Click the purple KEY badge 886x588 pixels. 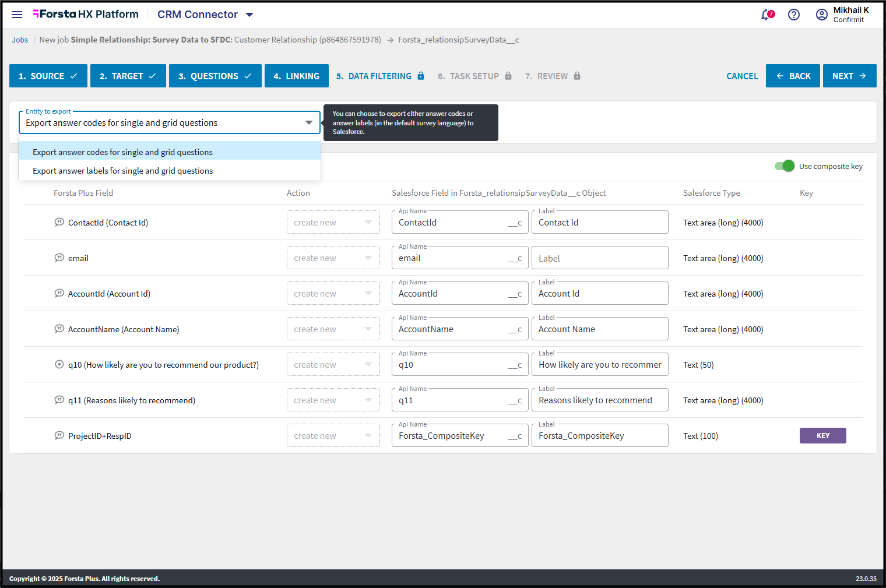[823, 435]
